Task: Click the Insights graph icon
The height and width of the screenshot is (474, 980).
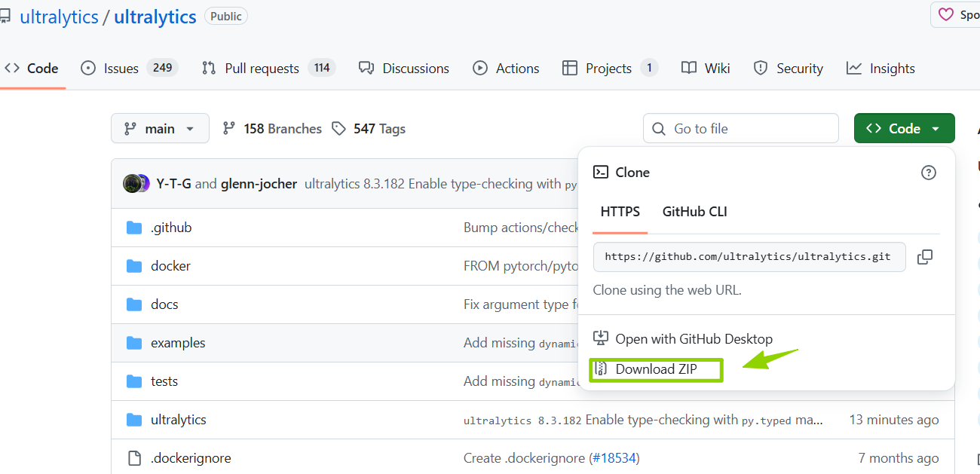Action: pyautogui.click(x=854, y=69)
